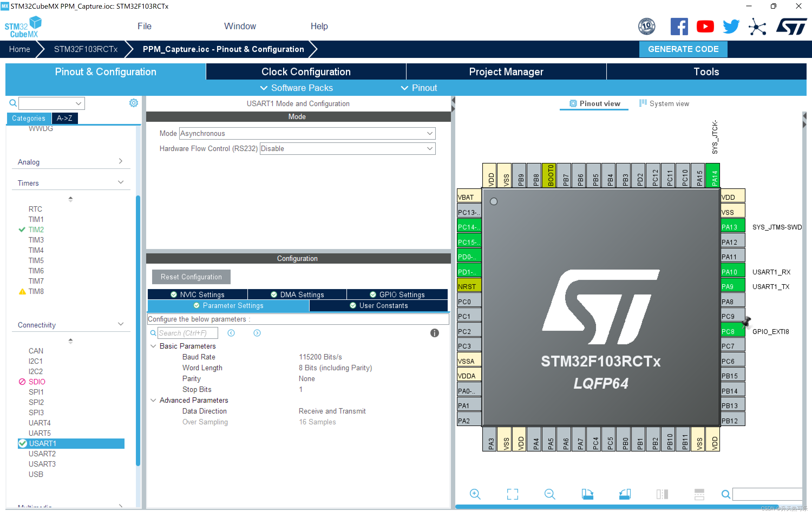Zoom in on the chip pinout
Viewport: 812px width, 514px height.
475,494
